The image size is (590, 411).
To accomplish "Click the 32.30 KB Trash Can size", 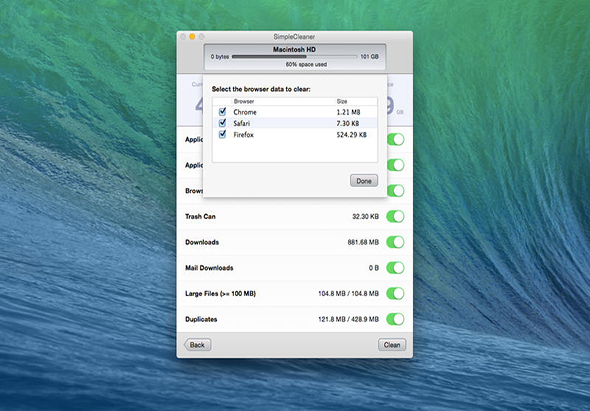I will (x=365, y=216).
